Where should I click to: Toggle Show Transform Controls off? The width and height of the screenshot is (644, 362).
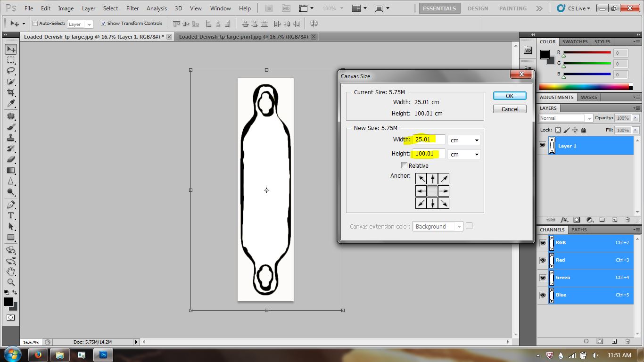pos(103,23)
